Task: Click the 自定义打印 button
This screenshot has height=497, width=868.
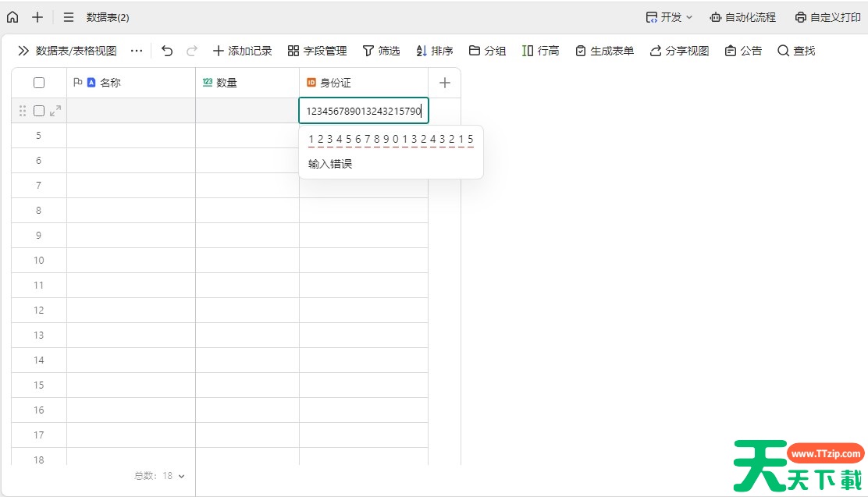Action: pyautogui.click(x=827, y=17)
